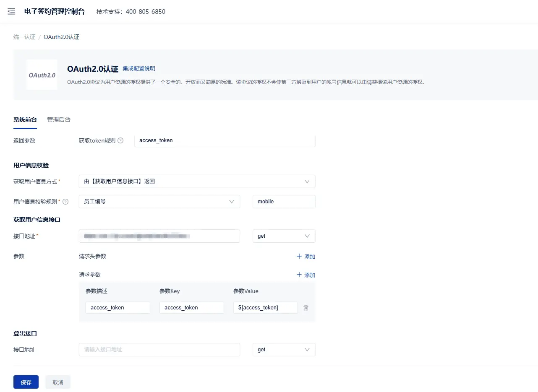Image resolution: width=538 pixels, height=392 pixels.
Task: Open the 集成配置说明 link
Action: [x=138, y=69]
